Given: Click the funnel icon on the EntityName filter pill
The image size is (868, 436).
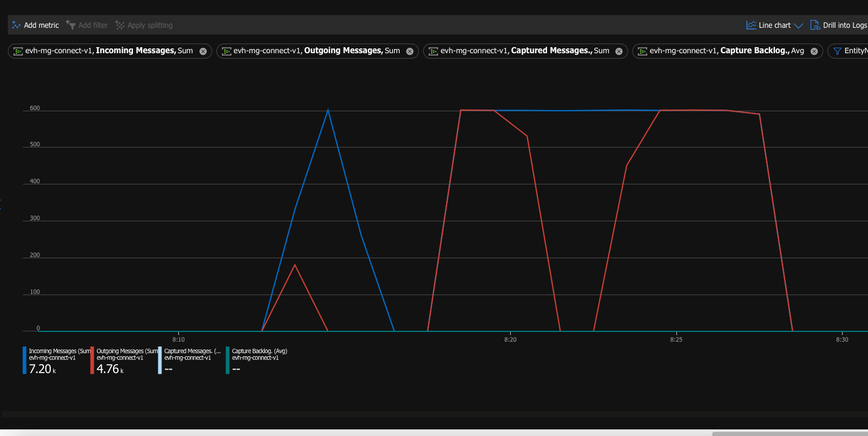Looking at the screenshot, I should point(839,51).
